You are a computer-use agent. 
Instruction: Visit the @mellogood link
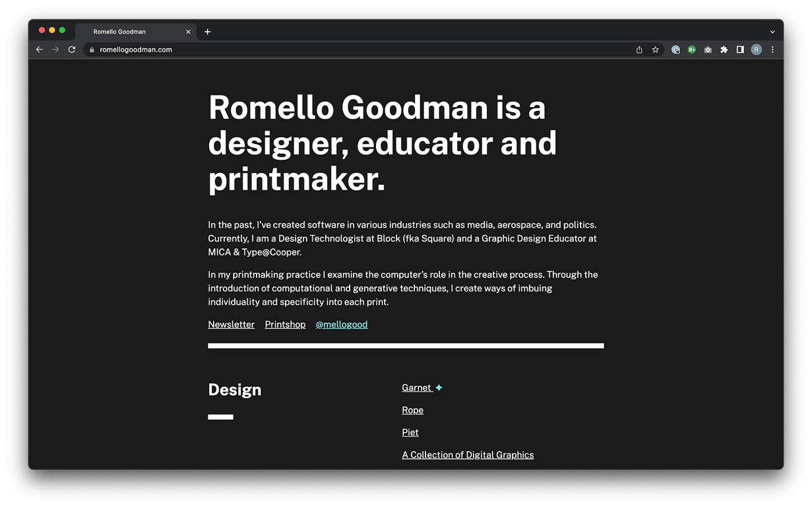pyautogui.click(x=342, y=324)
